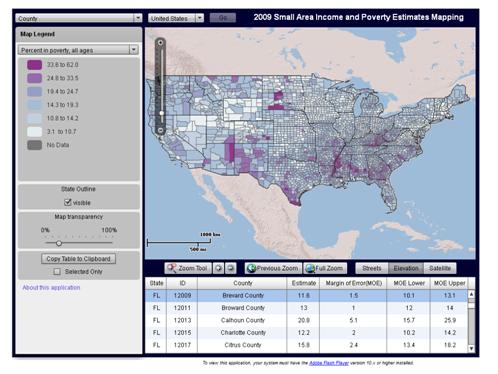The height and width of the screenshot is (374, 498).
Task: Open the County geography dropdown
Action: [79, 18]
